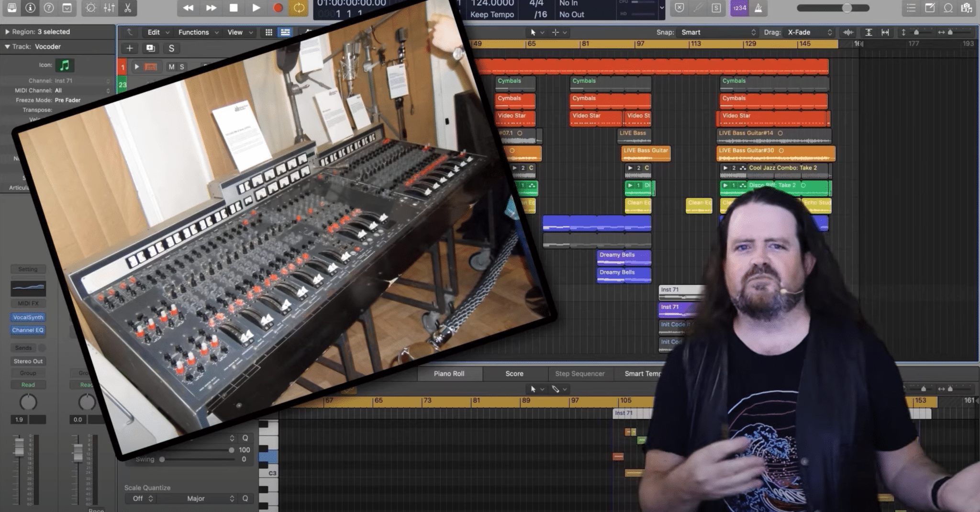Toggle Cycle mode on or off

click(x=299, y=8)
